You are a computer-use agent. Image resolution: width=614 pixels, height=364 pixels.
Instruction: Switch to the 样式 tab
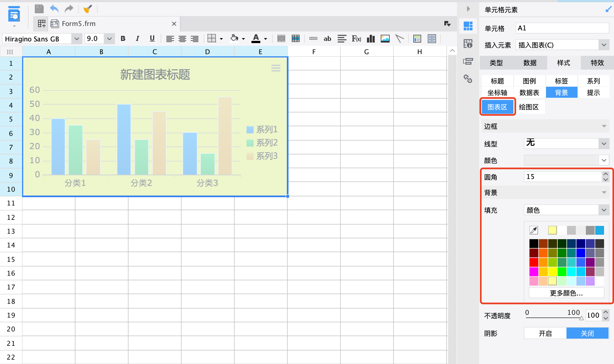tap(564, 63)
